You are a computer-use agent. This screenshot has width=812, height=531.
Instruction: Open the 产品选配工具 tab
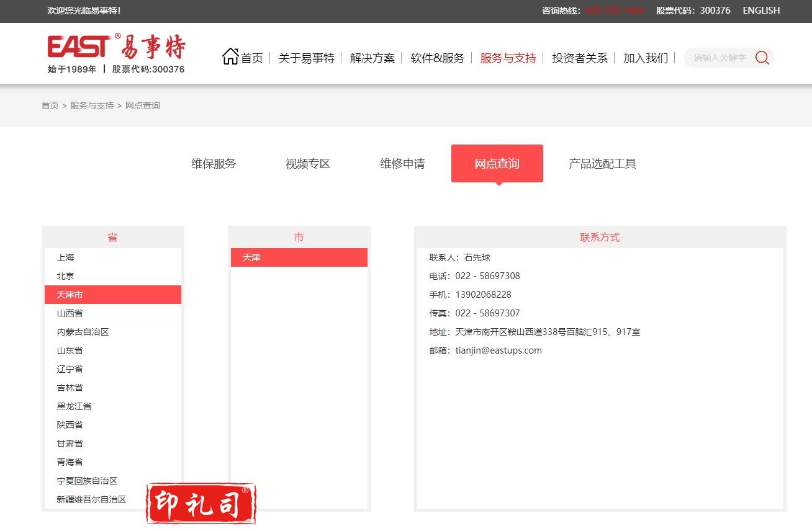pos(602,164)
